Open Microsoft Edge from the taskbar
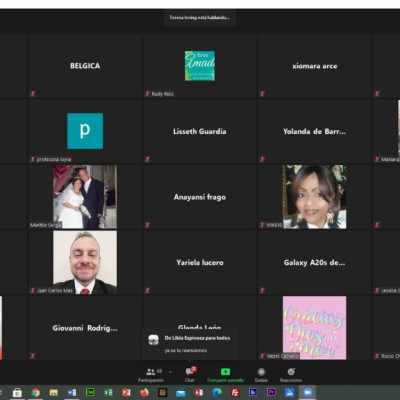This screenshot has width=400, height=400. coord(217,393)
